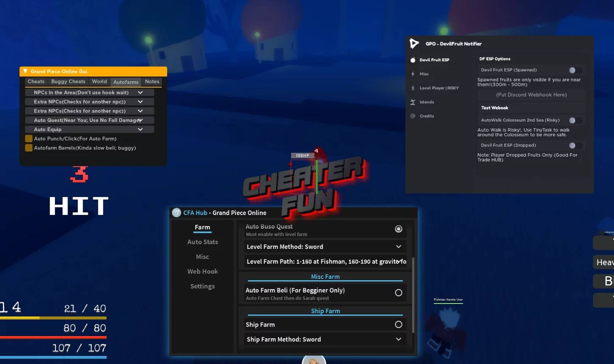Image resolution: width=614 pixels, height=364 pixels.
Task: Select the Ship Farm radio button
Action: 399,325
